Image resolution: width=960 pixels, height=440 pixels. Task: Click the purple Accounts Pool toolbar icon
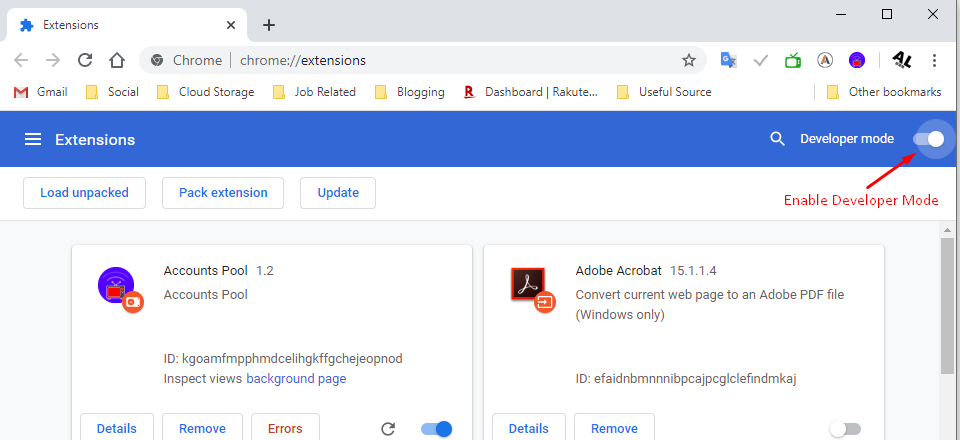coord(857,60)
